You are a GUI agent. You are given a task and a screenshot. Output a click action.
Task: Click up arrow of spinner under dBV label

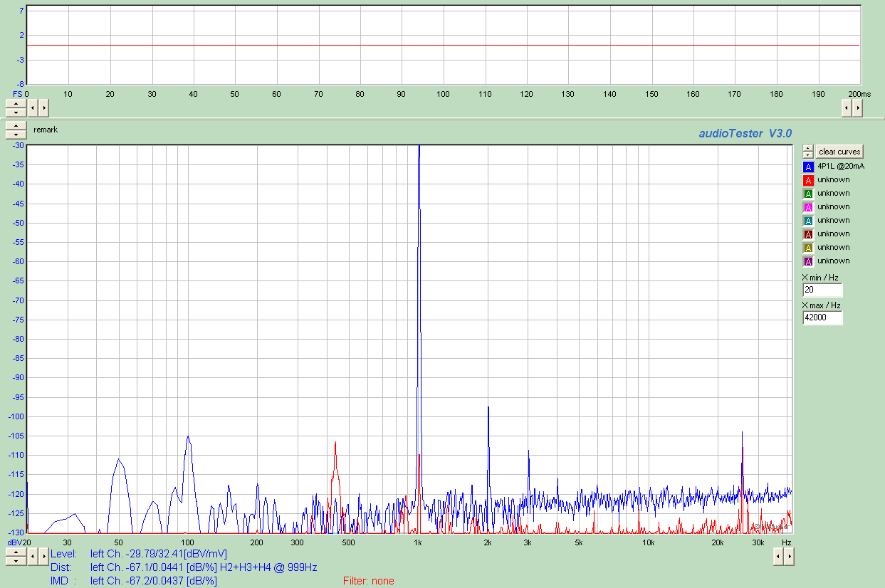[15, 552]
